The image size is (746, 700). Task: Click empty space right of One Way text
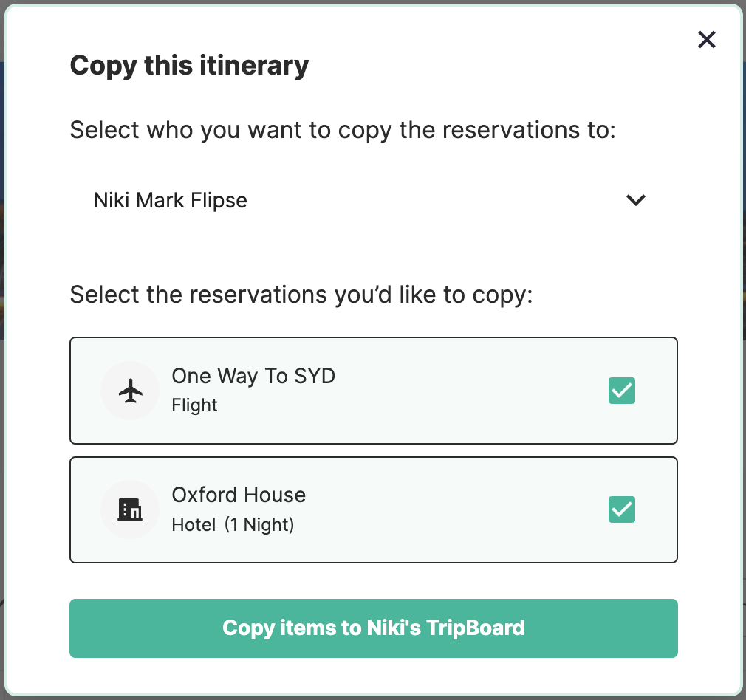(x=466, y=391)
